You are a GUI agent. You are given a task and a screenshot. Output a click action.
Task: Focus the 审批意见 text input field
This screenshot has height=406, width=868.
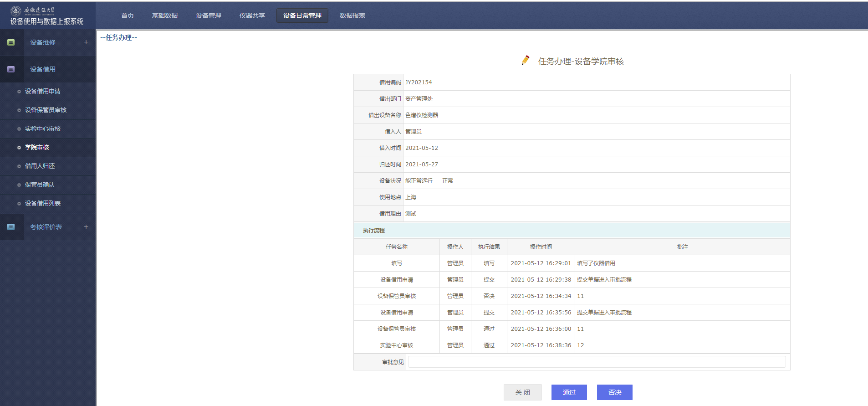(597, 362)
